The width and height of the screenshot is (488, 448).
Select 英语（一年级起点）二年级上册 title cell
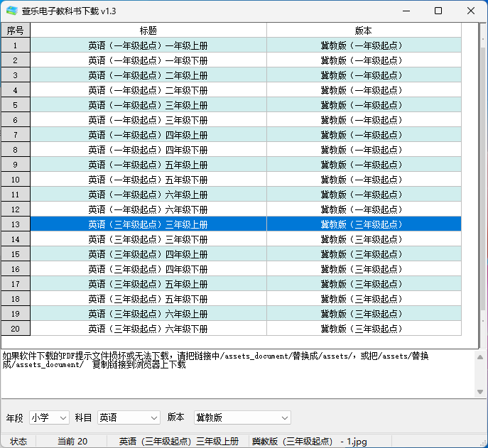click(x=148, y=75)
